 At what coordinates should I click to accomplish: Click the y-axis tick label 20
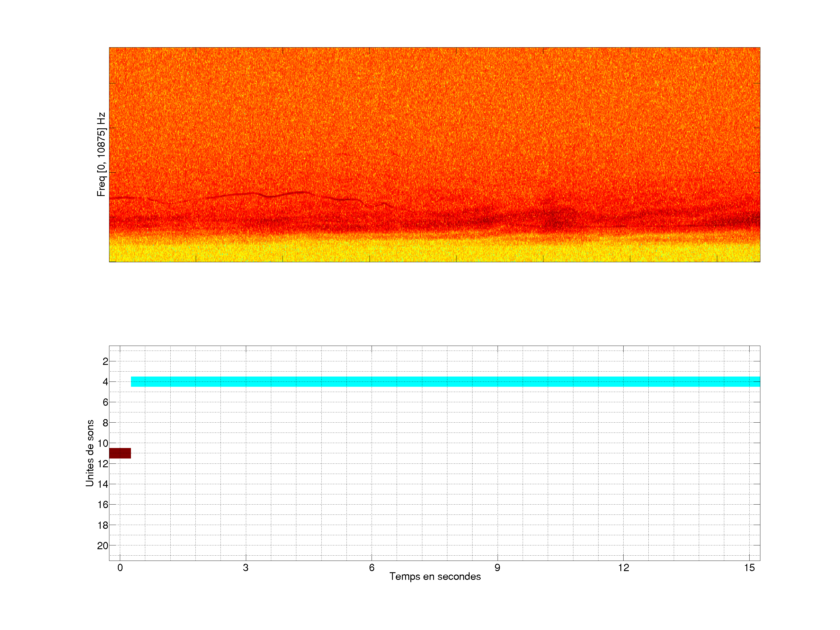[x=103, y=546]
